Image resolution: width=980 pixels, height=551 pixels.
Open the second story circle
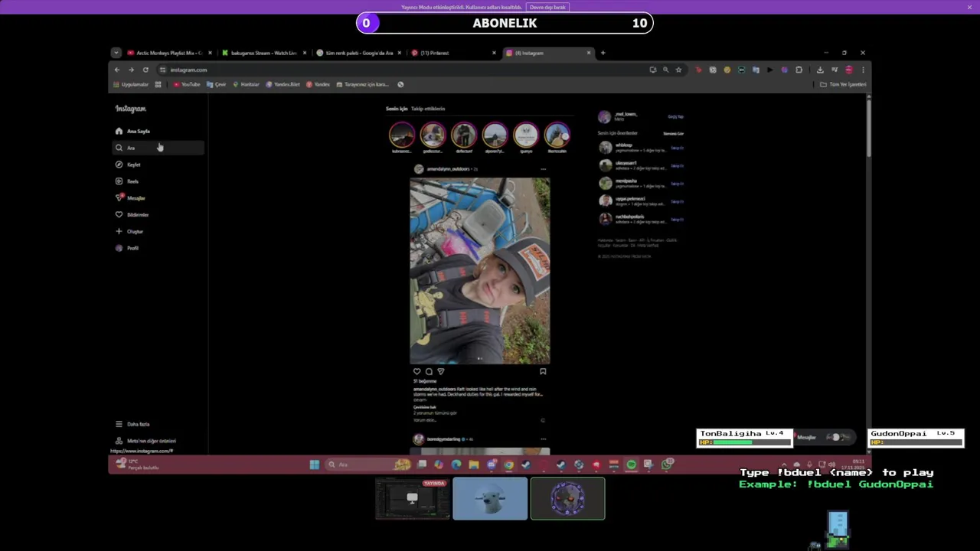(433, 135)
